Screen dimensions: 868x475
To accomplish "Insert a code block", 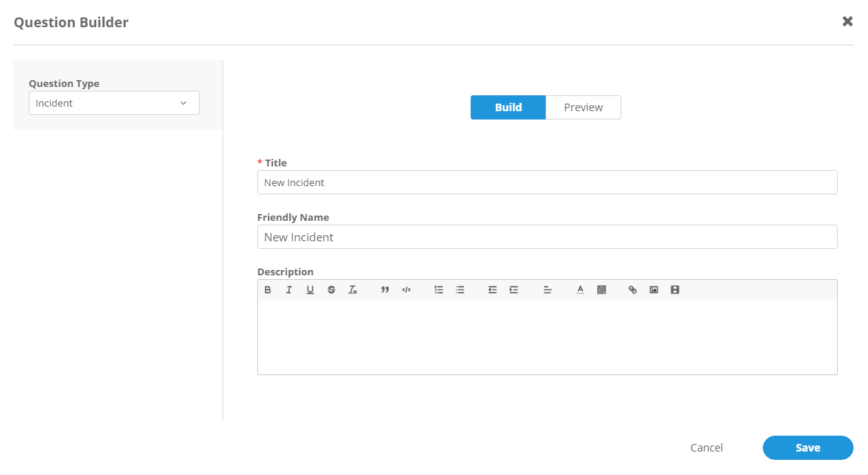I will point(406,290).
